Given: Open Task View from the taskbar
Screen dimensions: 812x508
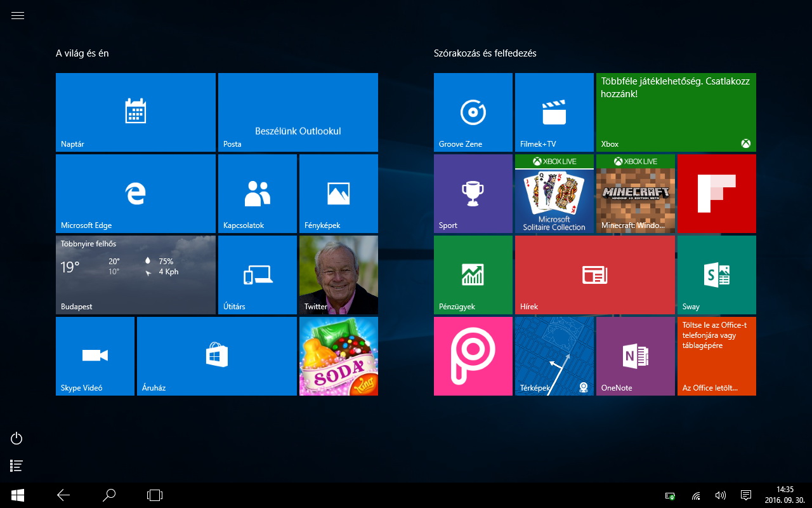Looking at the screenshot, I should point(155,495).
